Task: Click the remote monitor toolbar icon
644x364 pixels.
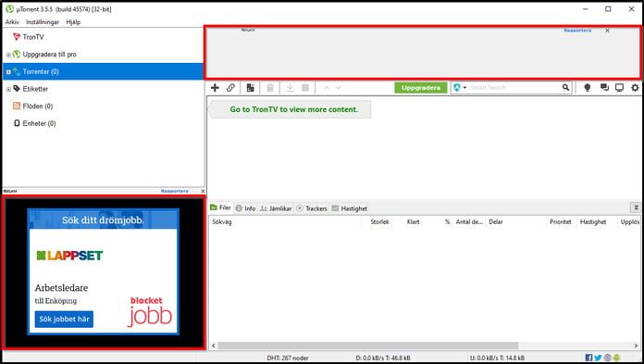Action: point(619,88)
